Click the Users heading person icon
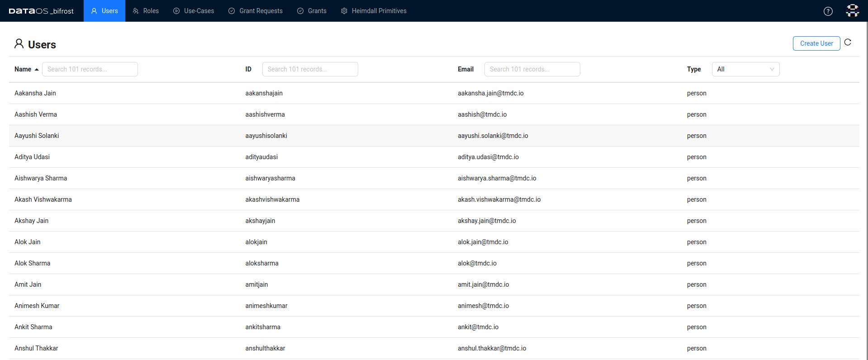 pyautogui.click(x=19, y=43)
